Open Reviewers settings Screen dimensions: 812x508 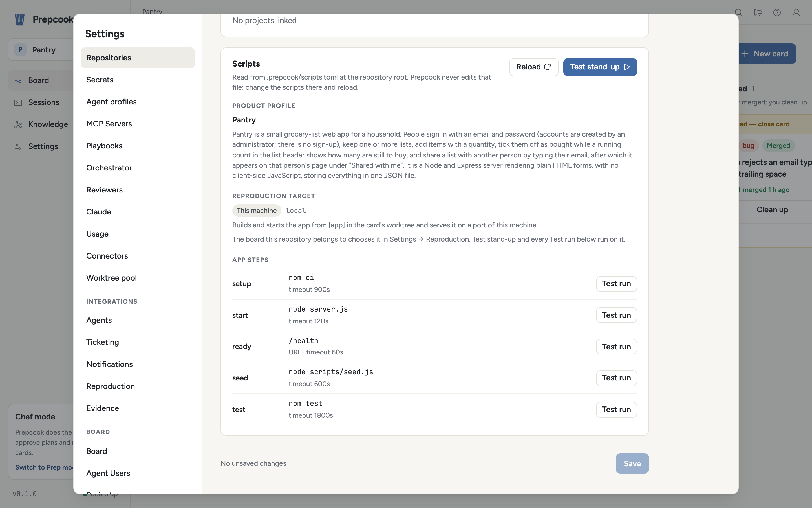(x=138, y=190)
